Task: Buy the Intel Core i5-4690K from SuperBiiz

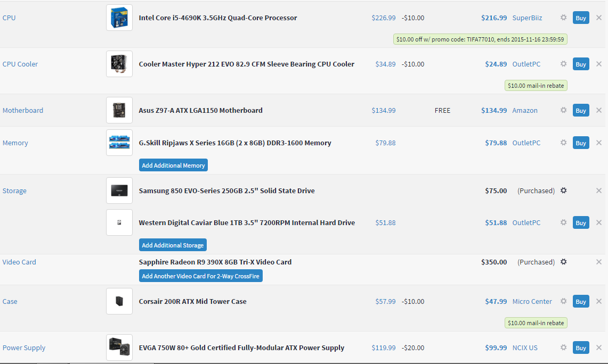Action: 581,18
